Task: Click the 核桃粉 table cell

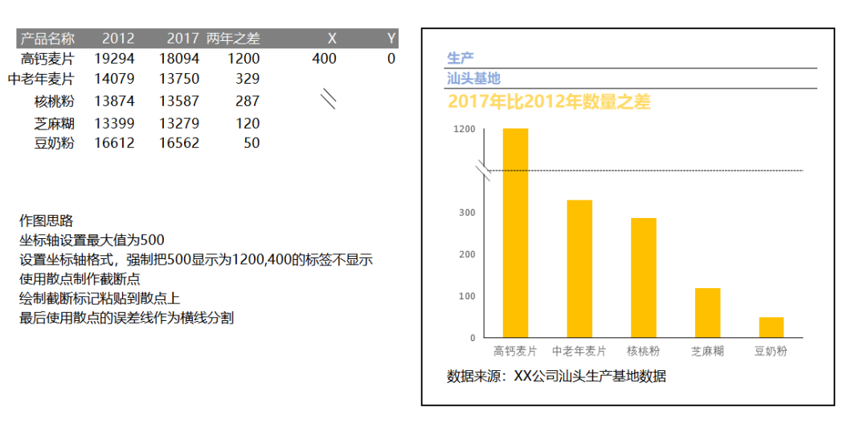Action: (55, 101)
